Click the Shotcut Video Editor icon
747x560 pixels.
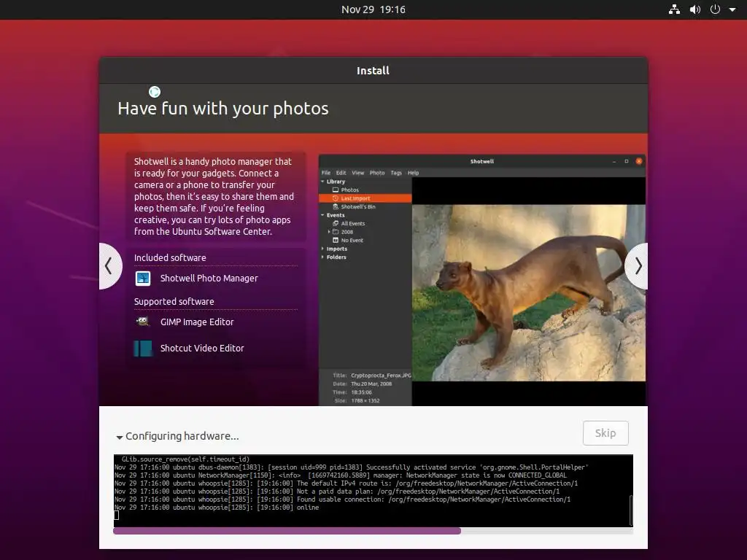[x=143, y=348]
